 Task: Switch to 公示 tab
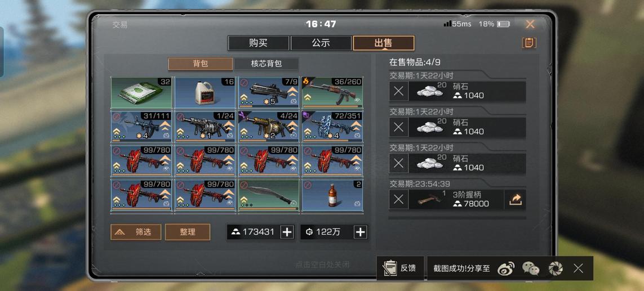(321, 43)
